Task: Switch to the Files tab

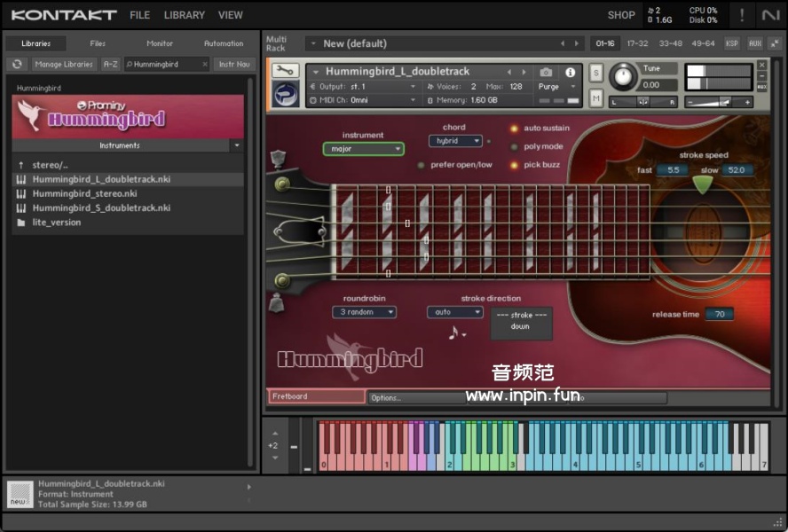Action: click(x=98, y=43)
